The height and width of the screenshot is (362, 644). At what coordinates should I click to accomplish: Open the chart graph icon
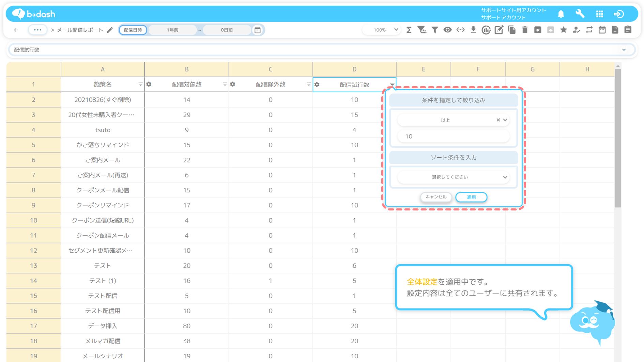coord(486,30)
